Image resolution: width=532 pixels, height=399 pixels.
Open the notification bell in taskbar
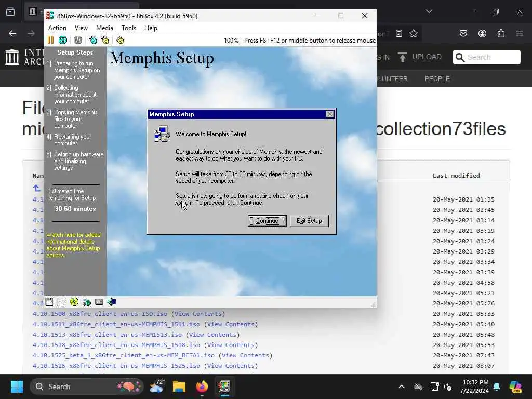click(x=497, y=387)
